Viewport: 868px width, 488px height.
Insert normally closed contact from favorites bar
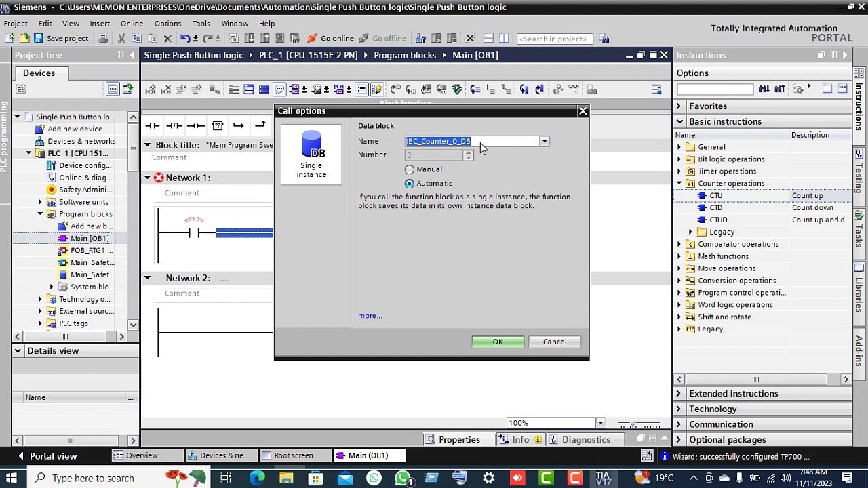(174, 125)
